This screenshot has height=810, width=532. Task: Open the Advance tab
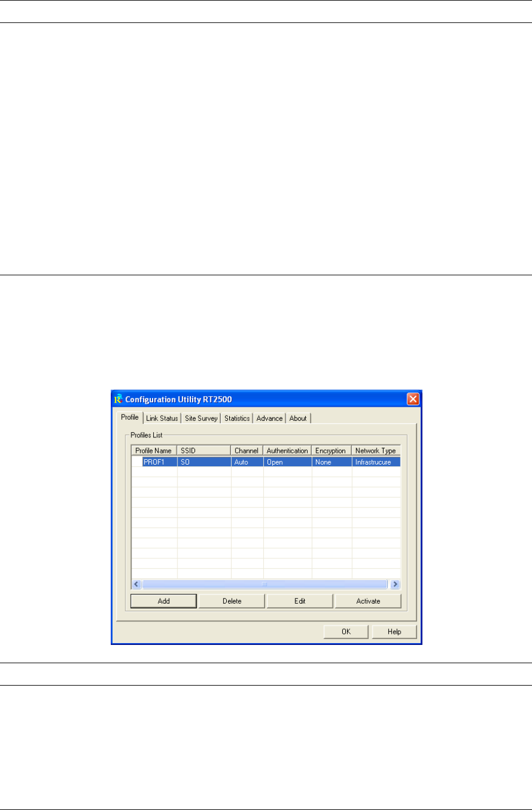point(269,419)
